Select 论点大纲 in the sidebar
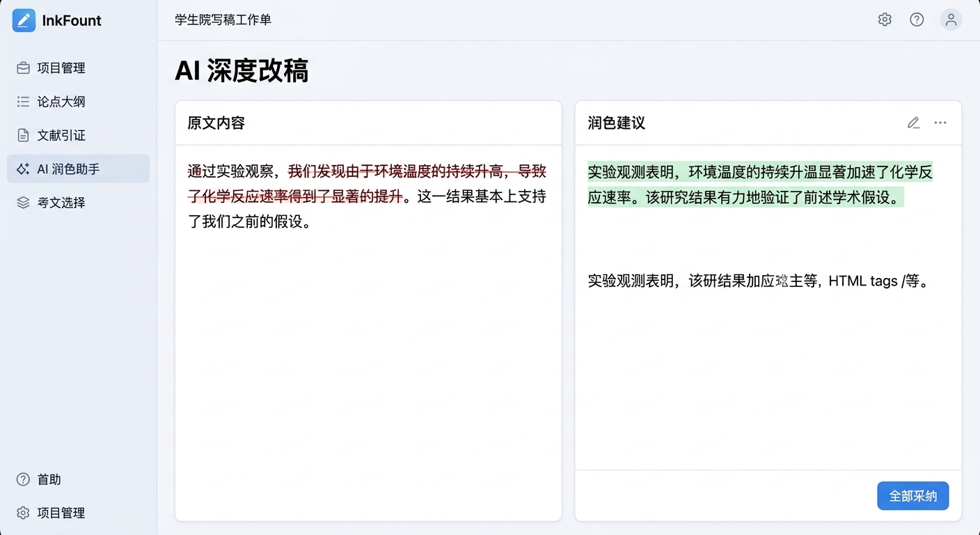The width and height of the screenshot is (980, 535). [x=61, y=102]
